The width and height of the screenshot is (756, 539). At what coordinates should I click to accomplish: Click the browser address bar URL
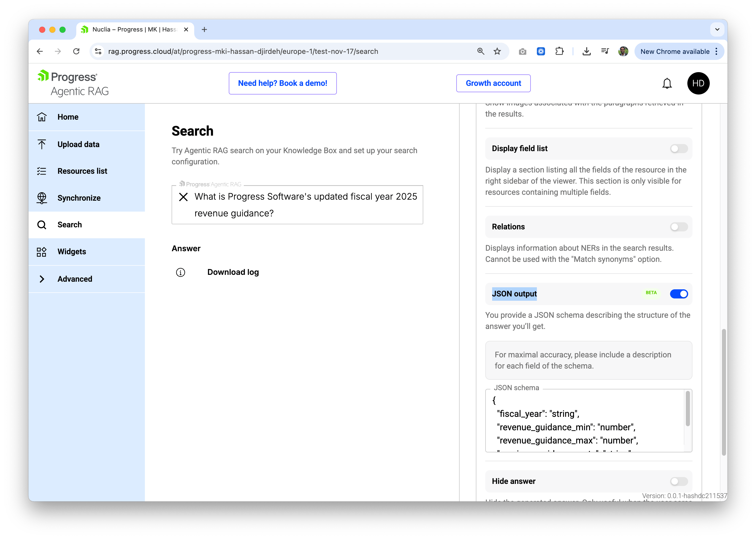click(243, 52)
